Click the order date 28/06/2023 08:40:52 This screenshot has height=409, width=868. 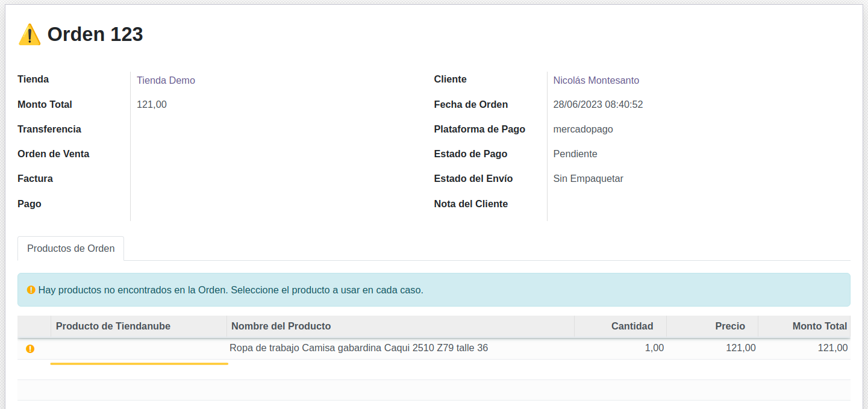point(598,104)
